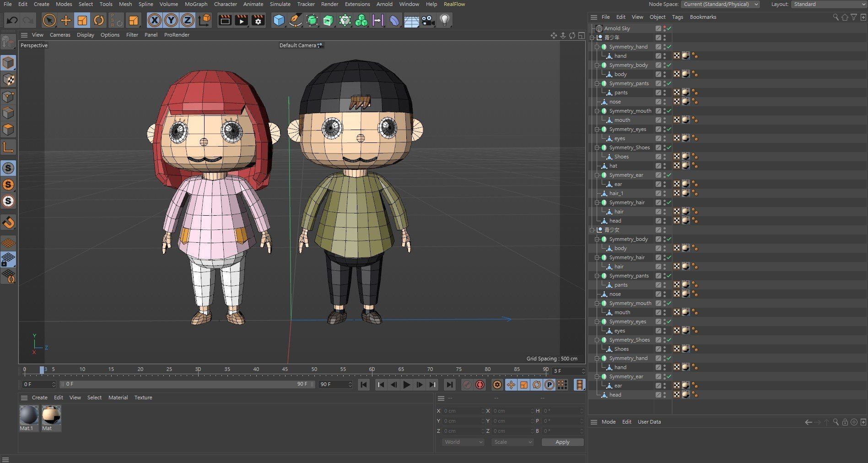This screenshot has width=868, height=463.
Task: Open the material manager Texture menu
Action: coord(143,398)
